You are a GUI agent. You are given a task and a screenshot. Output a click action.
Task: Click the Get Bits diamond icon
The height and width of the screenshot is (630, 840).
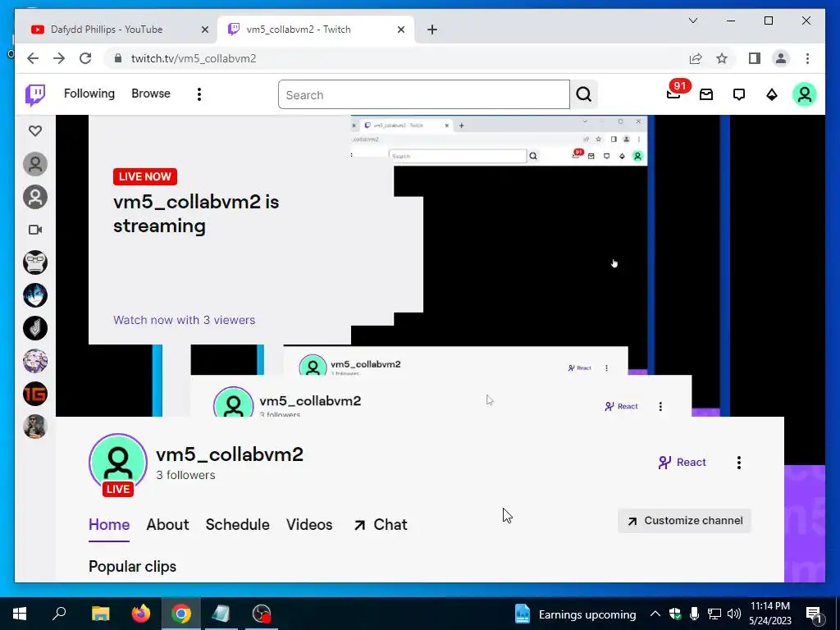[x=772, y=95]
